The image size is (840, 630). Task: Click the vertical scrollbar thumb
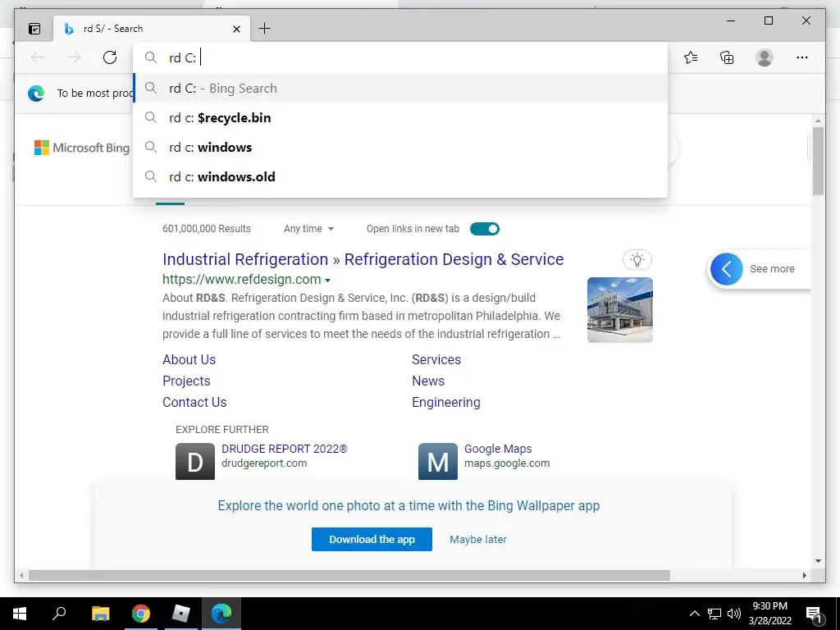click(818, 161)
